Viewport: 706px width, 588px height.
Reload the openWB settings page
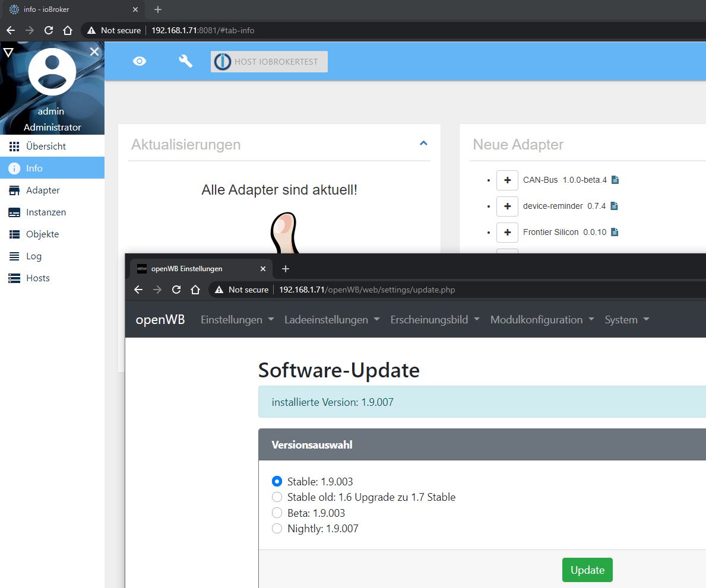click(176, 290)
